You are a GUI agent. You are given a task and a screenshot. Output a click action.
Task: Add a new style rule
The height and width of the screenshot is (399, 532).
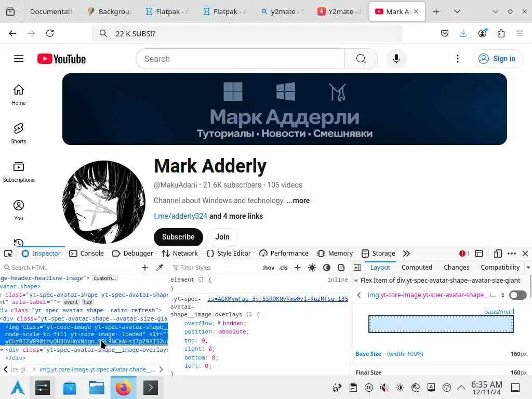tap(298, 268)
